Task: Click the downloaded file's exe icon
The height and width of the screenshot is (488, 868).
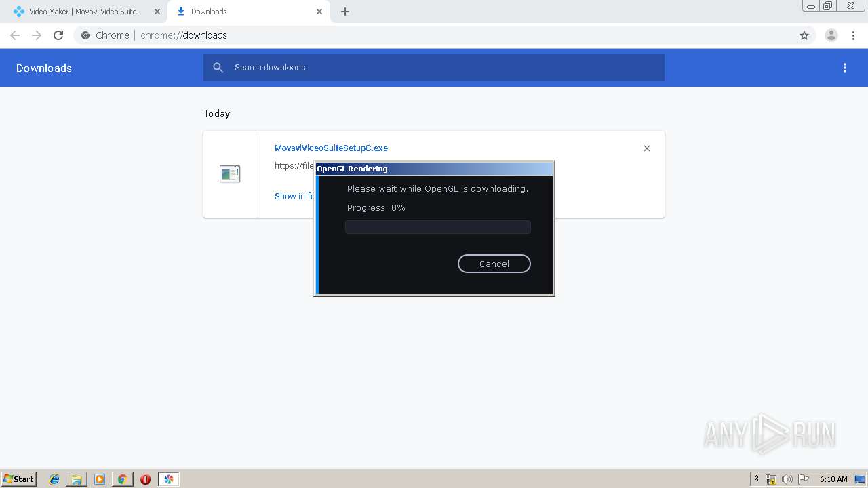Action: click(230, 174)
